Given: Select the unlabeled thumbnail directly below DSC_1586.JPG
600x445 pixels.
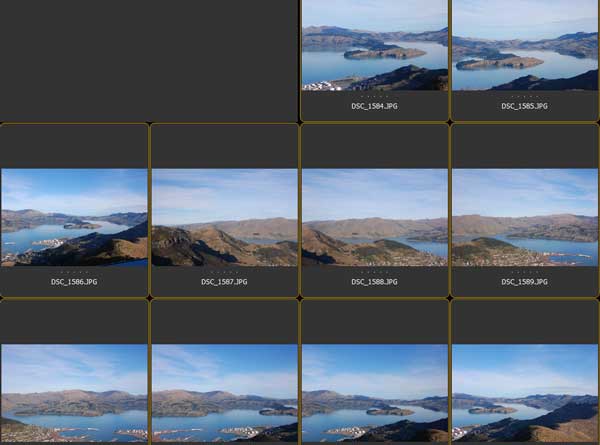Looking at the screenshot, I should coord(74,393).
